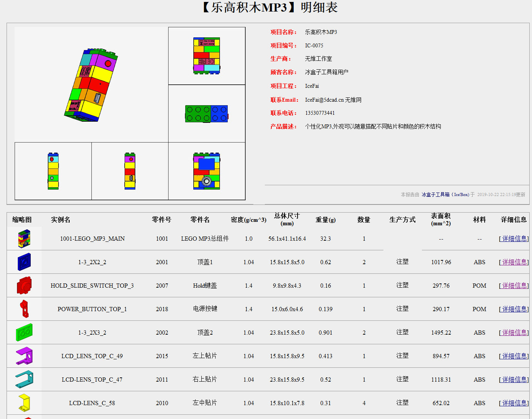Viewport: 532px width, 419px height.
Task: Click the 1001-LEGO_MP3_MAIN assembly thumbnail
Action: pyautogui.click(x=24, y=239)
